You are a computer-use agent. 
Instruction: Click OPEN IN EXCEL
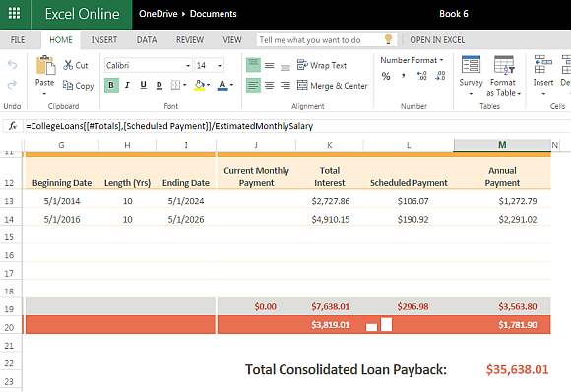click(x=437, y=40)
